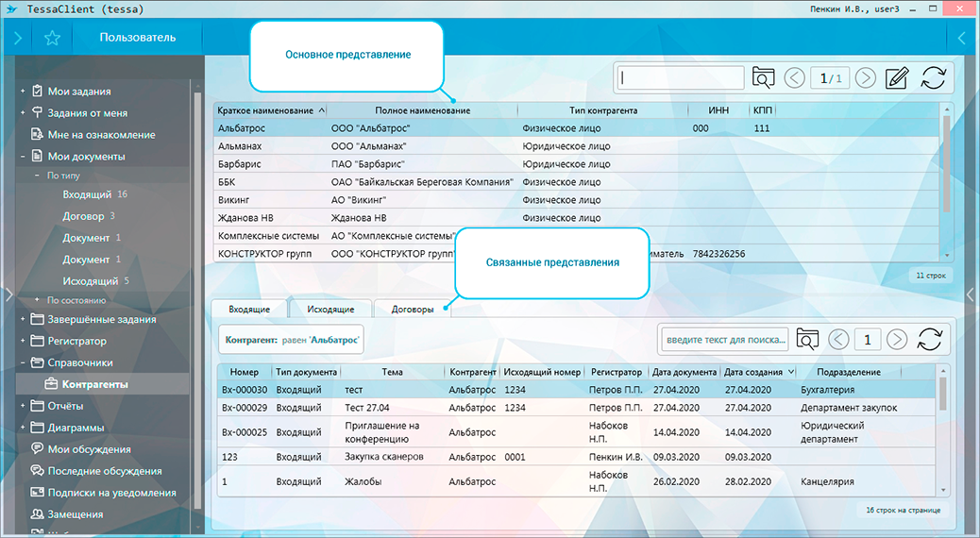980x538 pixels.
Task: Click the Контрагент filter button
Action: click(x=291, y=339)
